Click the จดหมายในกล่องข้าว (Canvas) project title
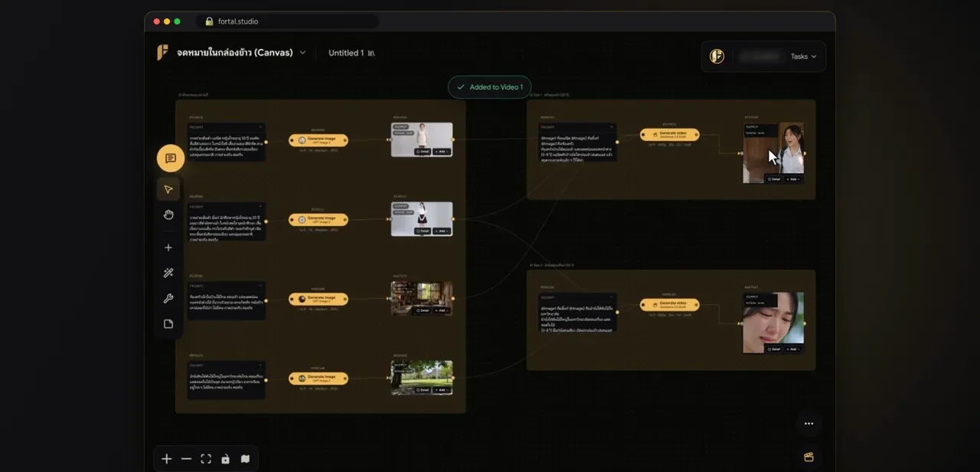The width and height of the screenshot is (980, 472). 234,53
